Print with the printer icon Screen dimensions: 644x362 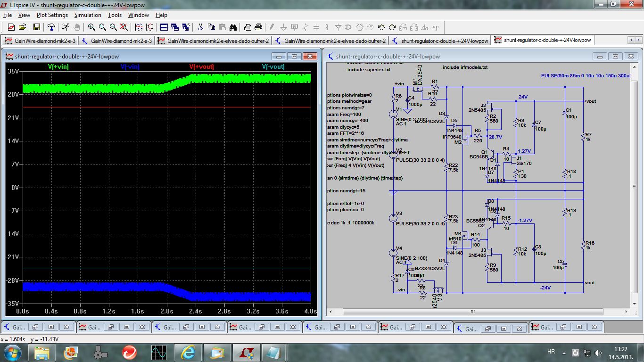coord(258,27)
